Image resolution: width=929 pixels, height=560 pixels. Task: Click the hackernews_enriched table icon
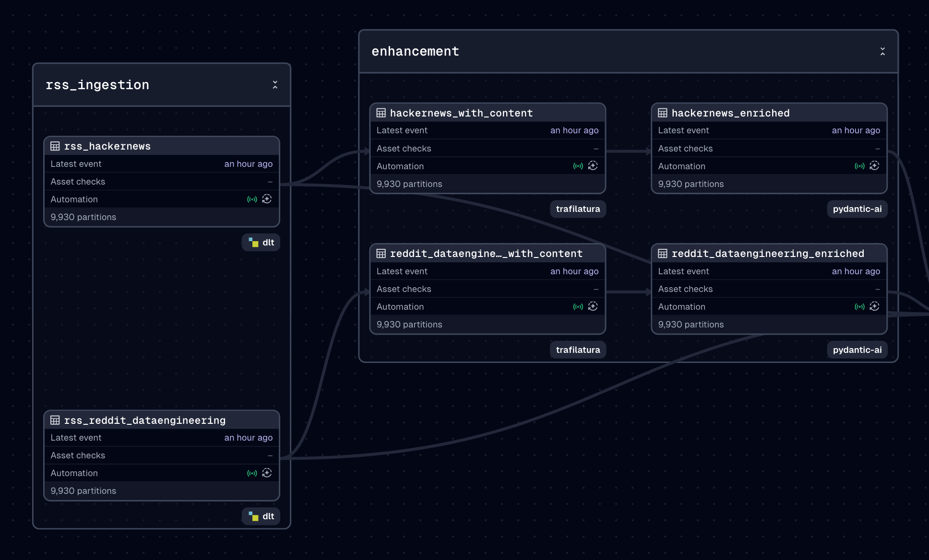point(662,113)
